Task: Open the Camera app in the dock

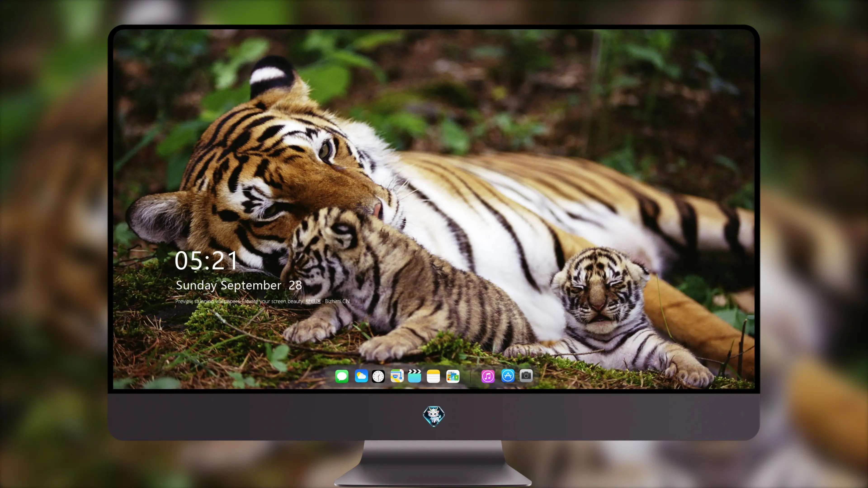Action: [526, 376]
